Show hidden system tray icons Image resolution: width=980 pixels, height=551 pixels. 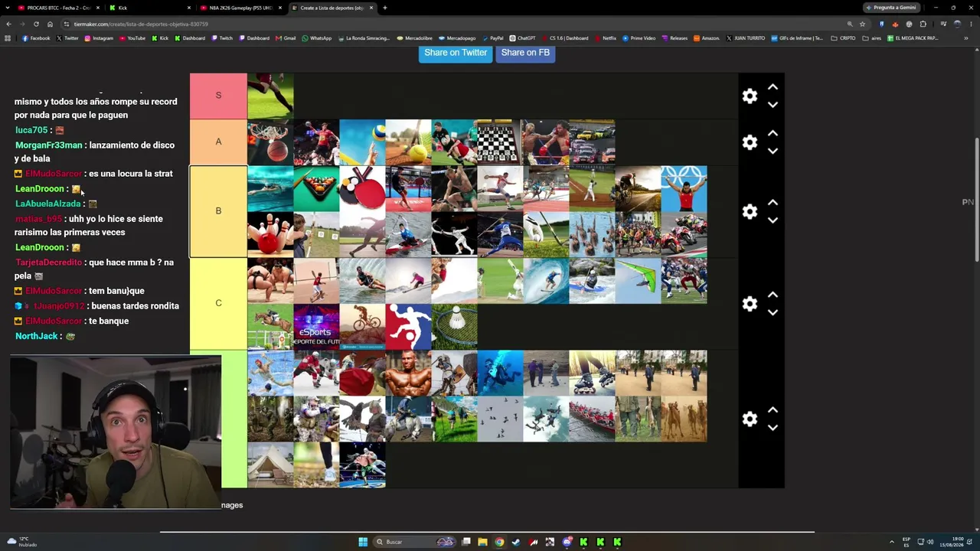tap(891, 542)
